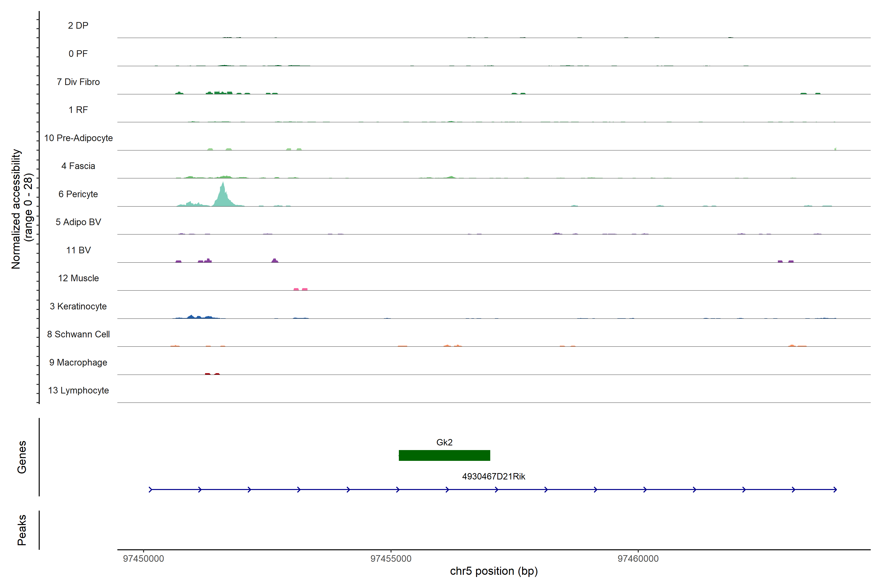Click the Gk2 gene label
Viewport: 882px width, 588px height.
click(x=444, y=442)
